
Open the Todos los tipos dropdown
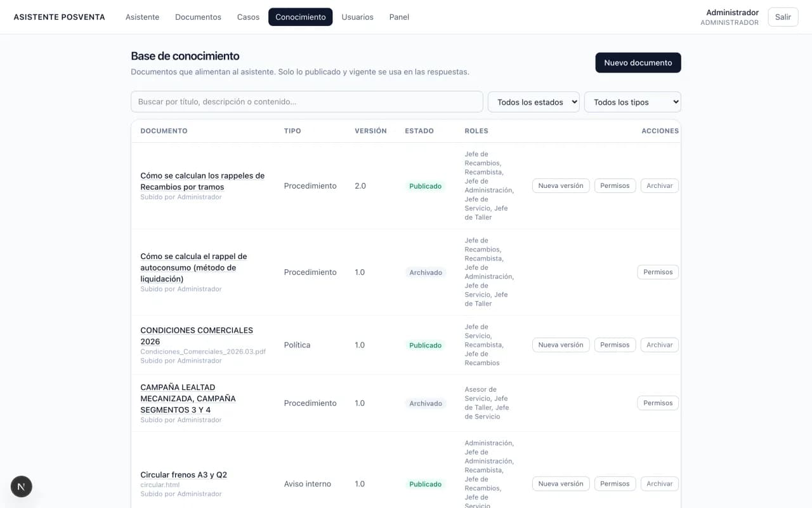[x=632, y=102]
